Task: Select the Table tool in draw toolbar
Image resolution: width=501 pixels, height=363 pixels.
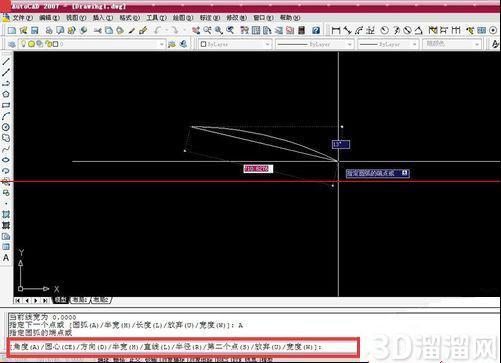Action: tap(6, 247)
